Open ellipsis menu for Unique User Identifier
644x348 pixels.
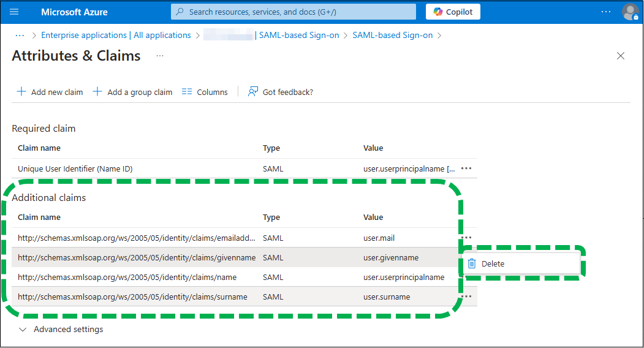[x=466, y=168]
